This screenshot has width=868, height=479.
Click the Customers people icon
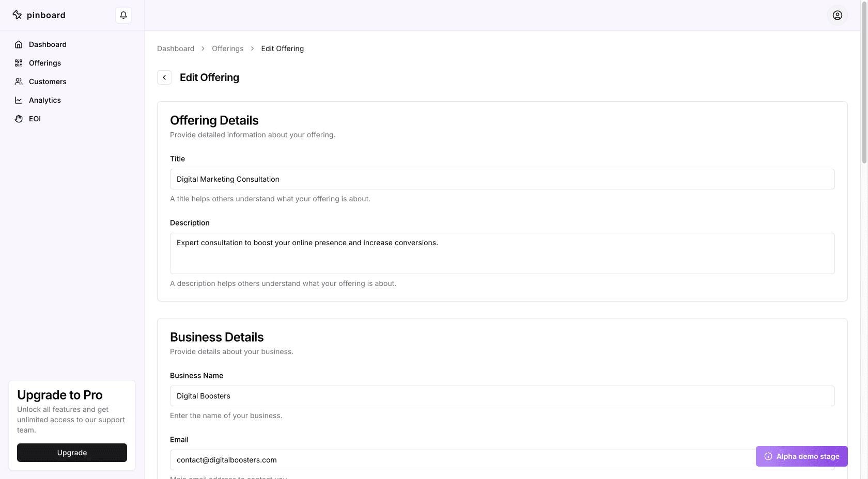(19, 82)
